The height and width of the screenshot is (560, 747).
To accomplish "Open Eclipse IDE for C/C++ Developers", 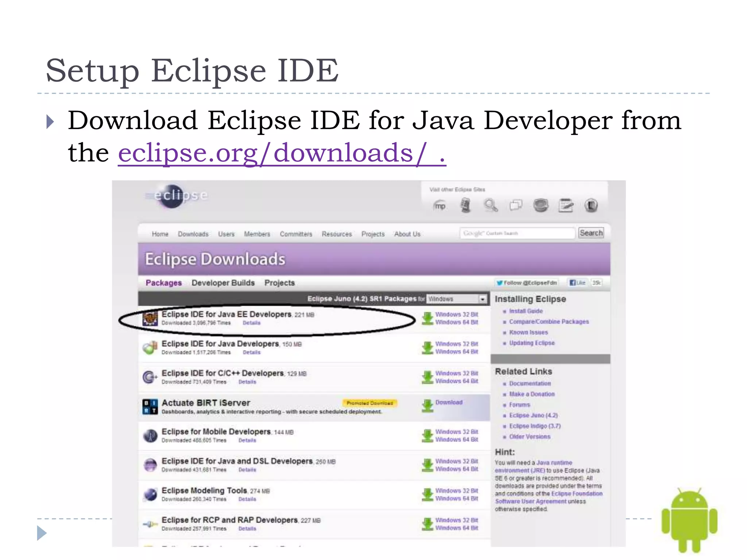I will point(222,373).
